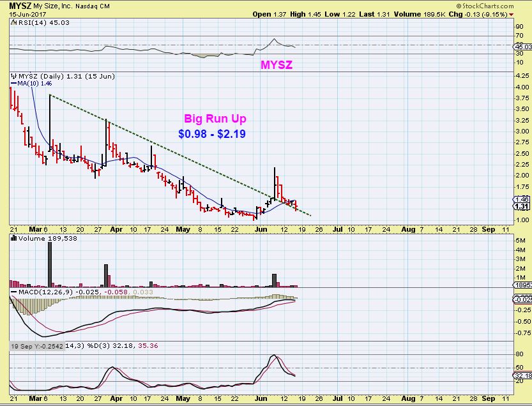Select the MYSZ ticker symbol in header

click(x=20, y=6)
